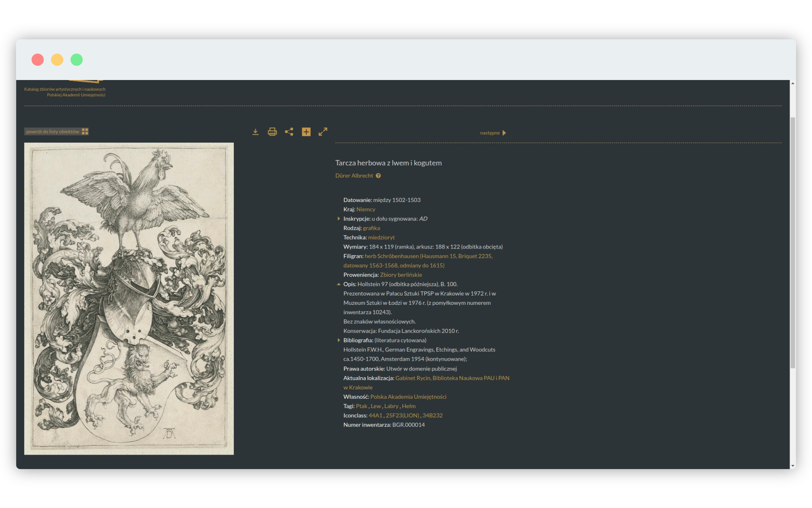The width and height of the screenshot is (812, 508).
Task: Open Iconclass code 25F23(LION)
Action: [x=402, y=415]
